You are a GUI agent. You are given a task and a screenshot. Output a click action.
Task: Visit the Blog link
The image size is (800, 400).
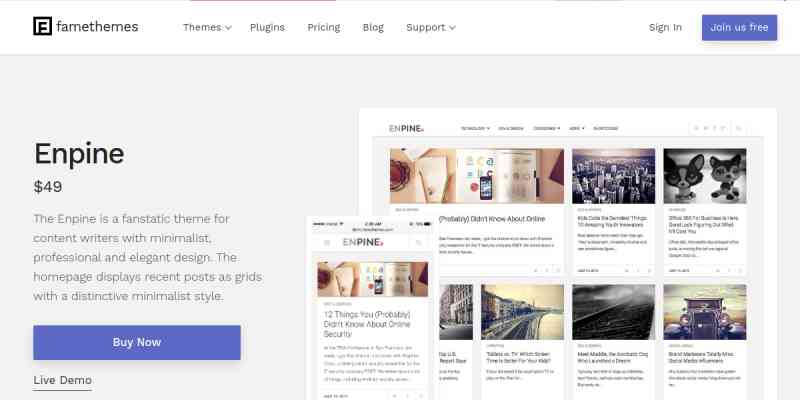click(373, 27)
